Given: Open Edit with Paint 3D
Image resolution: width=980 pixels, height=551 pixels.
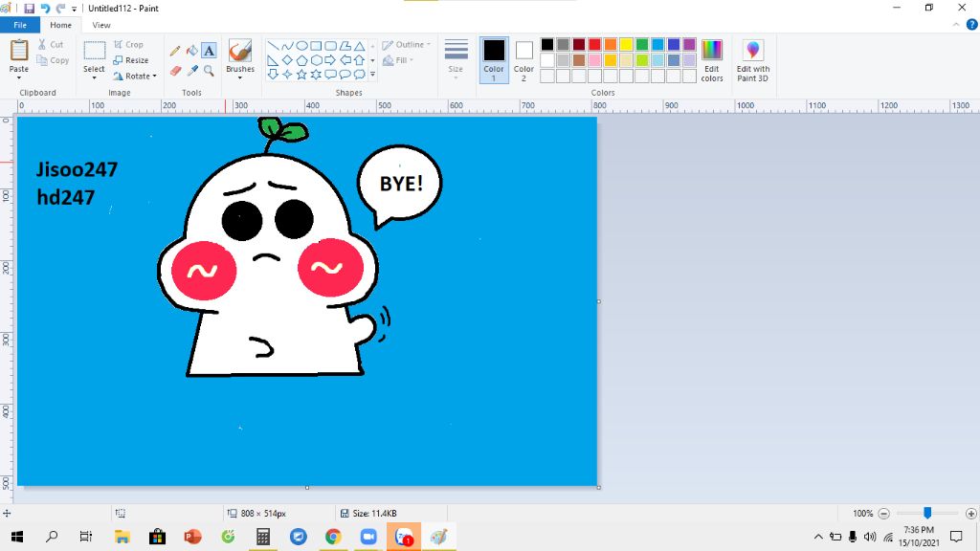Looking at the screenshot, I should (x=752, y=60).
